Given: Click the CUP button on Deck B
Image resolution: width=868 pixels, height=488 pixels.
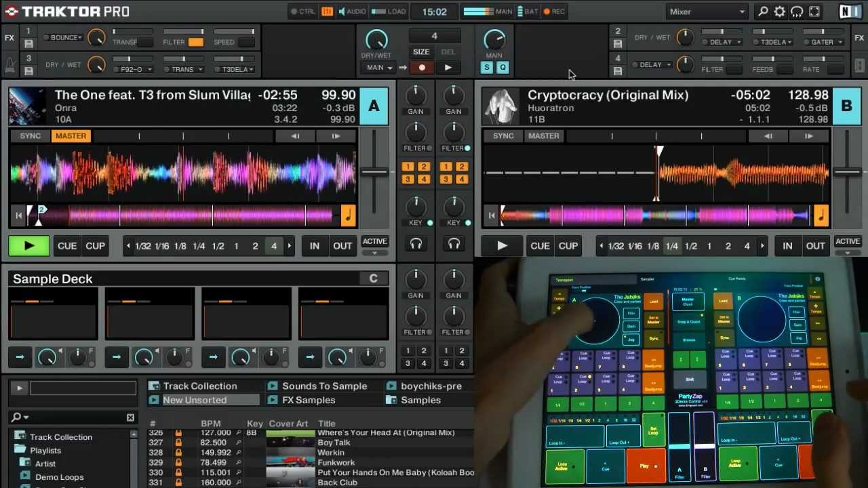Looking at the screenshot, I should click(x=568, y=246).
